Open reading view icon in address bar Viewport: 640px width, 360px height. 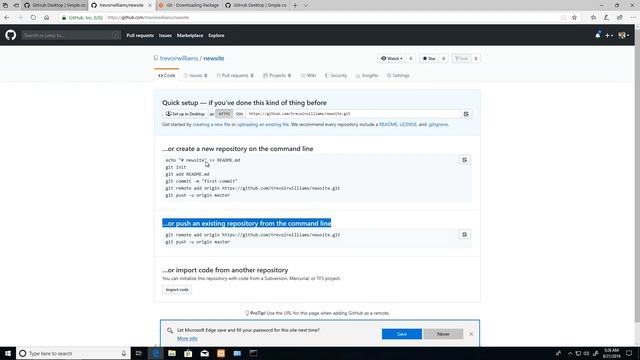(x=563, y=18)
